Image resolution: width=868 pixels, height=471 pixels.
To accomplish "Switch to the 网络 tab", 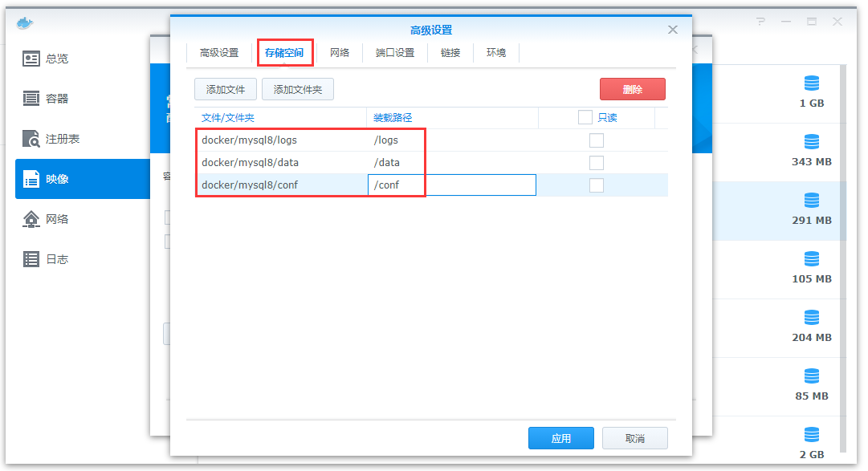I will tap(340, 53).
